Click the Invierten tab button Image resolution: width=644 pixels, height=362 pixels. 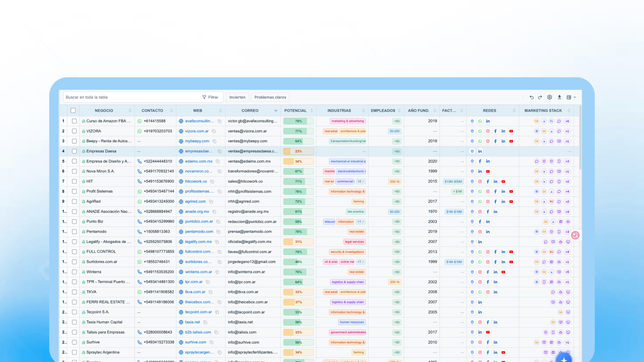click(237, 97)
